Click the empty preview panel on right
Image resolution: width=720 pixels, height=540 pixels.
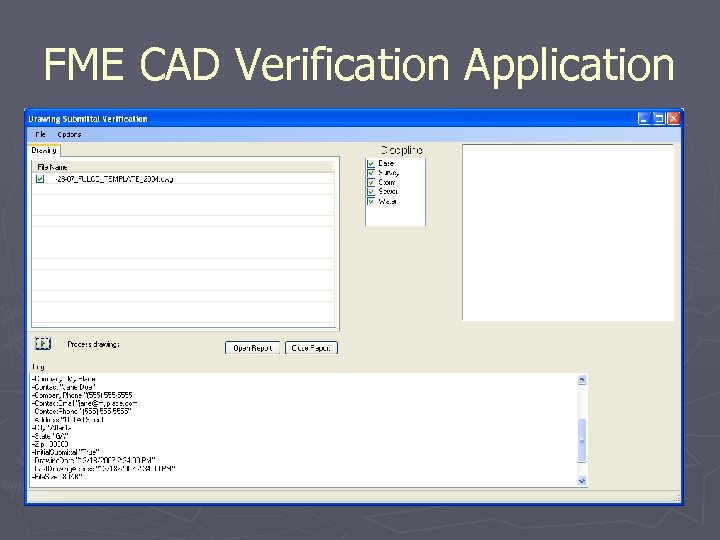568,232
